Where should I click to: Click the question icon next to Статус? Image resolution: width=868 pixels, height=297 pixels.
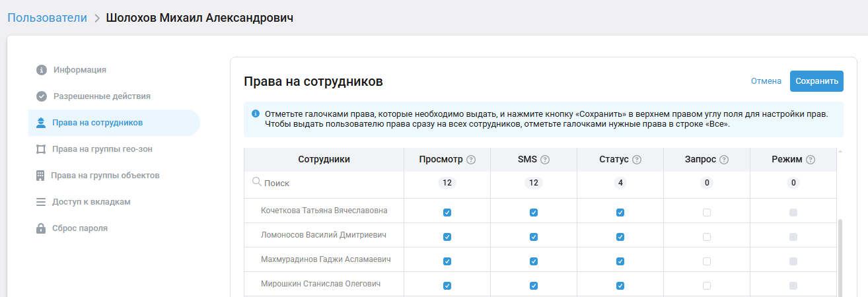click(x=637, y=160)
